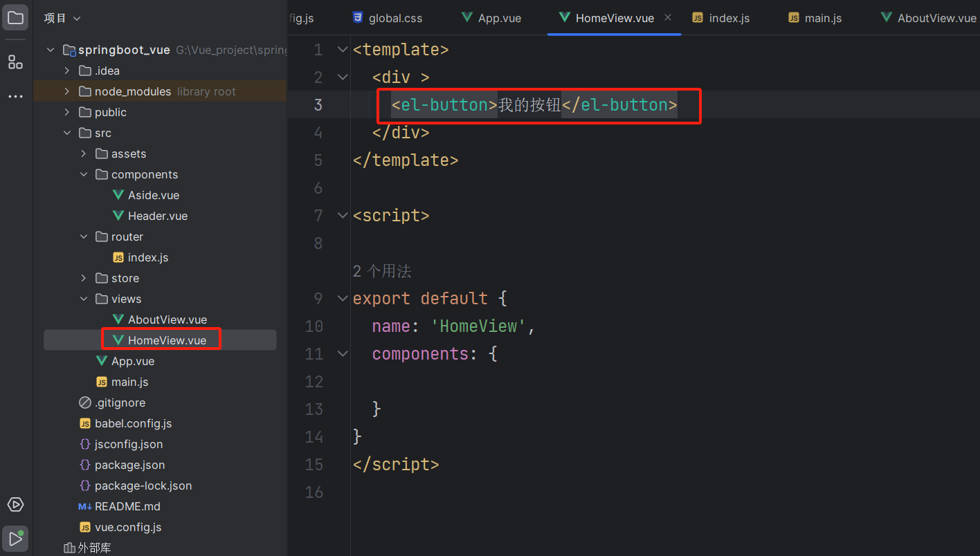The height and width of the screenshot is (556, 980).
Task: Click the JS icon beside vue.config.js
Action: [x=85, y=527]
